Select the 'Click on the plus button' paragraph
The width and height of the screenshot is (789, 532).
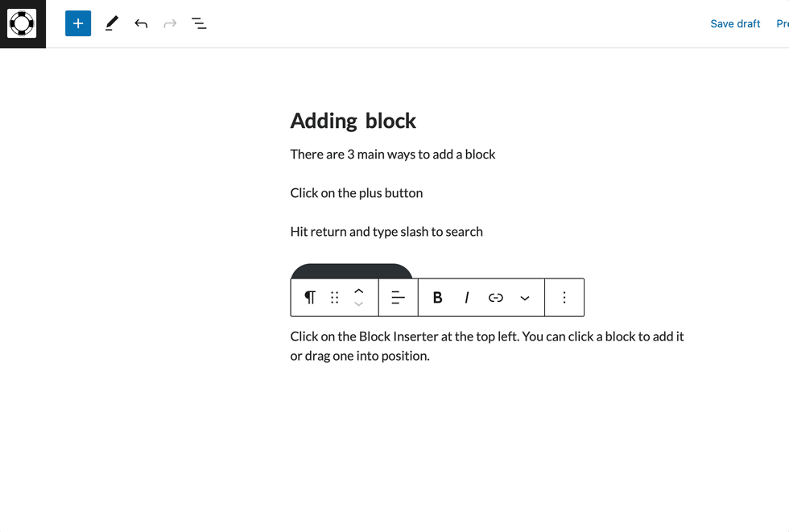pos(356,193)
